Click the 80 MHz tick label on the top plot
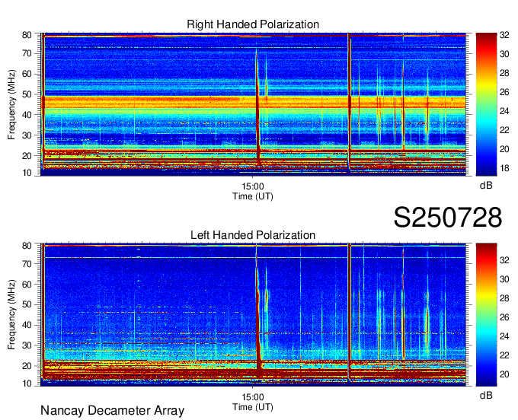 pyautogui.click(x=27, y=35)
